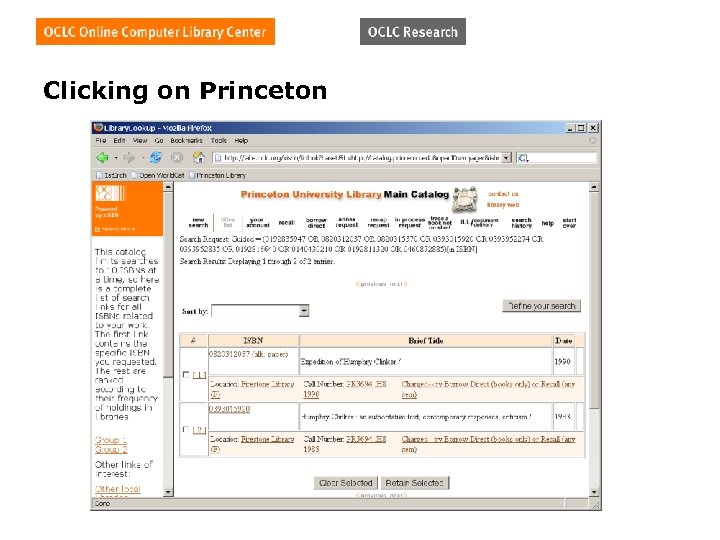Check the checkbox for result 2
This screenshot has height=540, width=720.
point(186,429)
